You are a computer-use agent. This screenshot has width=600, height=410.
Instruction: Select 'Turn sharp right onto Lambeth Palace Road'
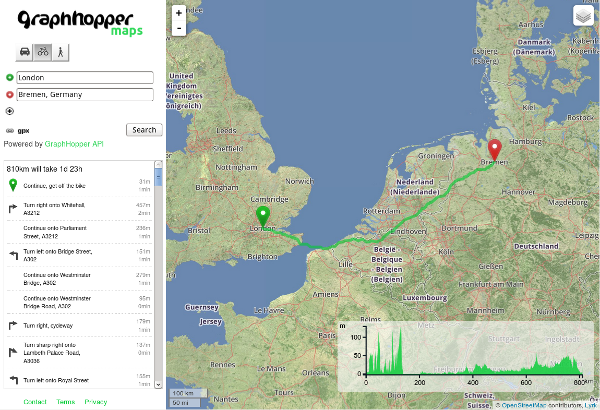point(78,353)
